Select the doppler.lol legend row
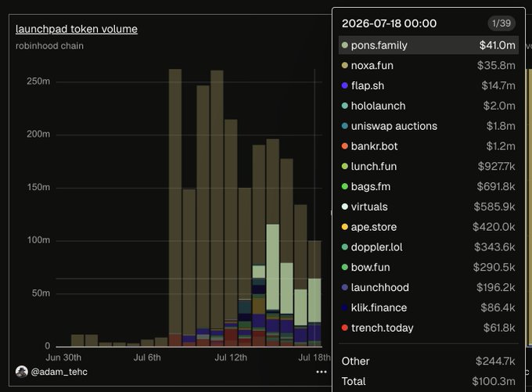 point(429,247)
